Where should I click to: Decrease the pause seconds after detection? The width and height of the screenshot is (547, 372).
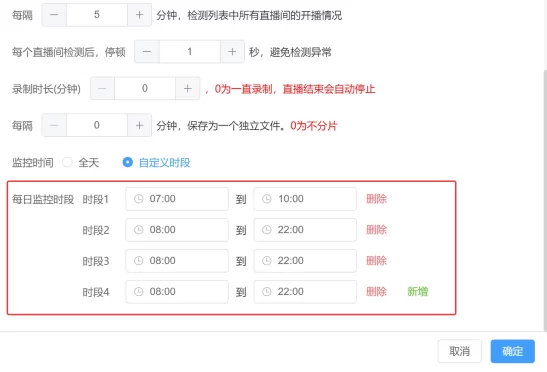click(147, 52)
